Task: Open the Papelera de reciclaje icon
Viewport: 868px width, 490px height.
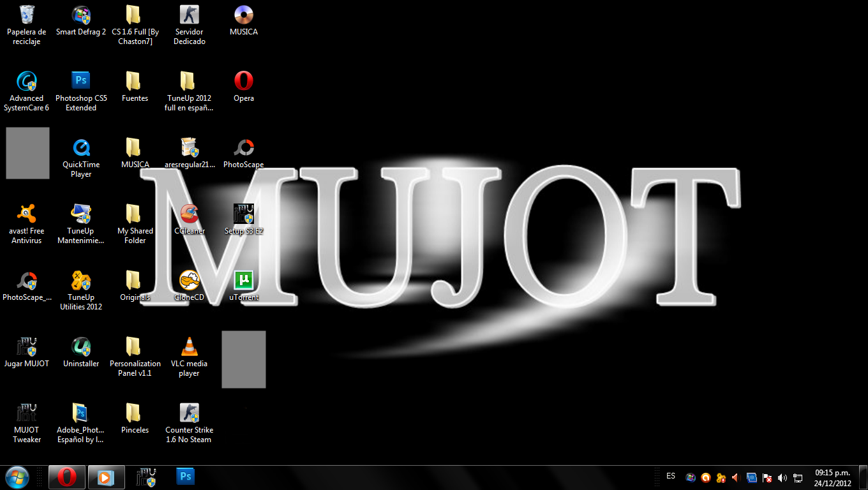Action: [27, 14]
